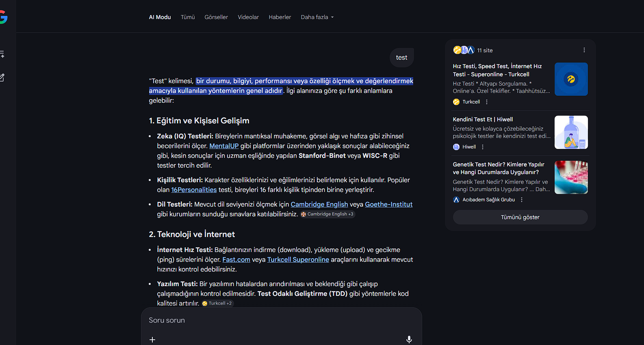Click the "11 site" sources label
Image resolution: width=644 pixels, height=345 pixels.
coord(485,50)
